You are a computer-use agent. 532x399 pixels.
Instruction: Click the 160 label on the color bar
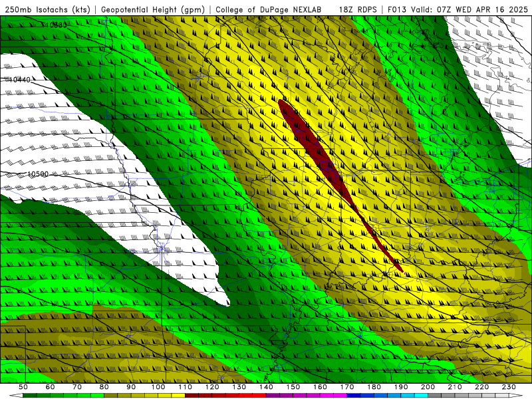click(x=321, y=387)
